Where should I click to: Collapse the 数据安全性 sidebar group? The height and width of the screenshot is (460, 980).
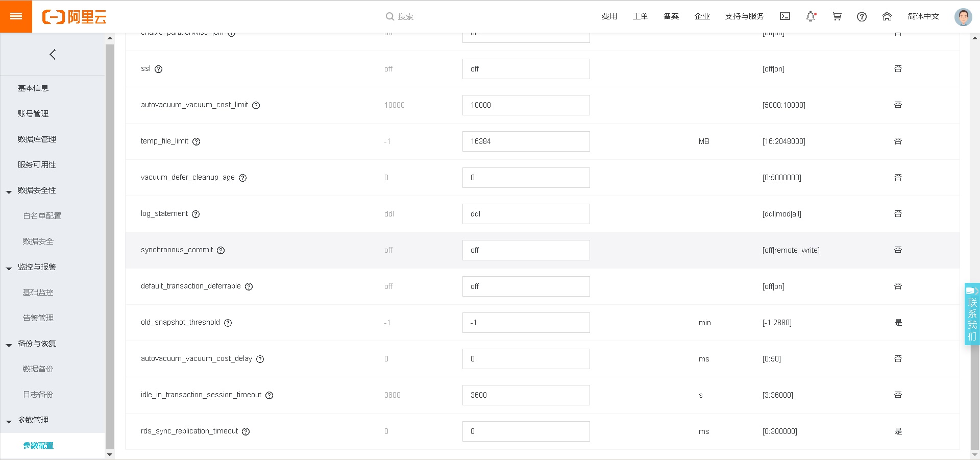point(9,192)
